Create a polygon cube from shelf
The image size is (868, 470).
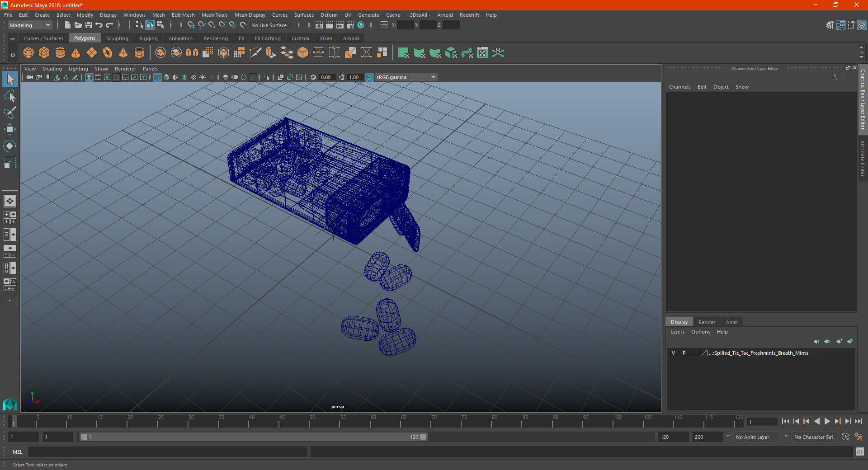[x=44, y=53]
